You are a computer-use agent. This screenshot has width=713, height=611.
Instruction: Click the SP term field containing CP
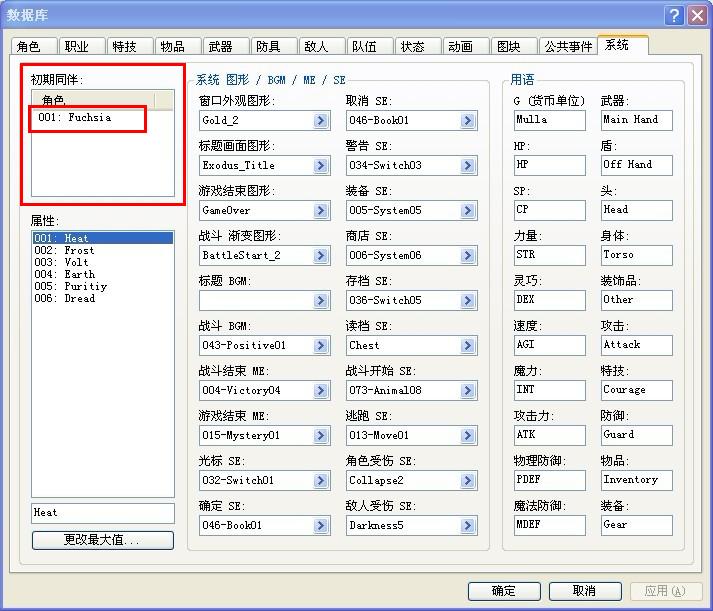point(550,210)
